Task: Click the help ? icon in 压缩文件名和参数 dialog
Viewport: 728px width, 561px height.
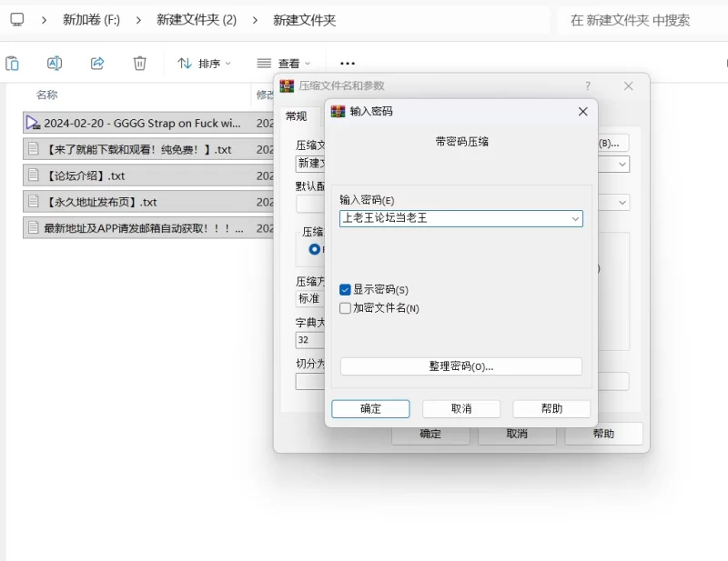Action: click(x=588, y=85)
